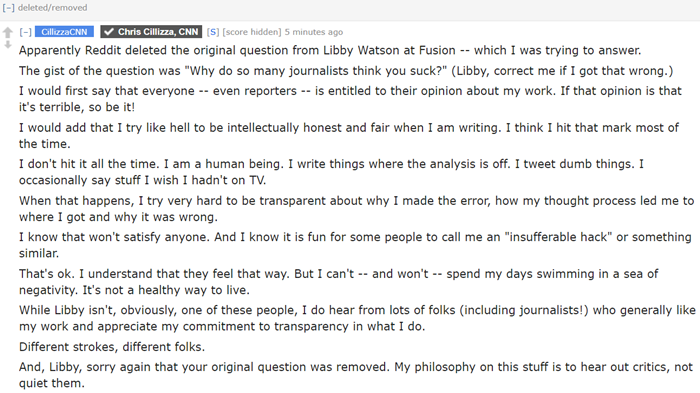
Task: Click the score hidden label
Action: tap(252, 32)
